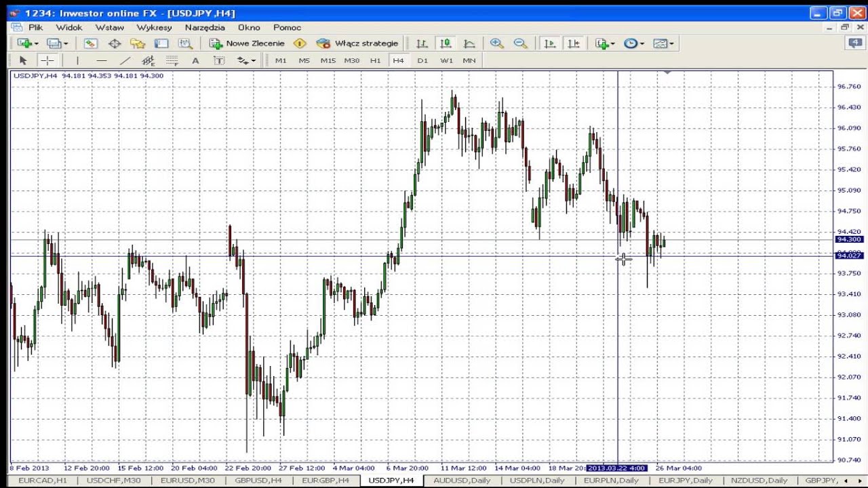Viewport: 868px width, 488px height.
Task: Open the Strategy Tester icon
Action: (185, 43)
